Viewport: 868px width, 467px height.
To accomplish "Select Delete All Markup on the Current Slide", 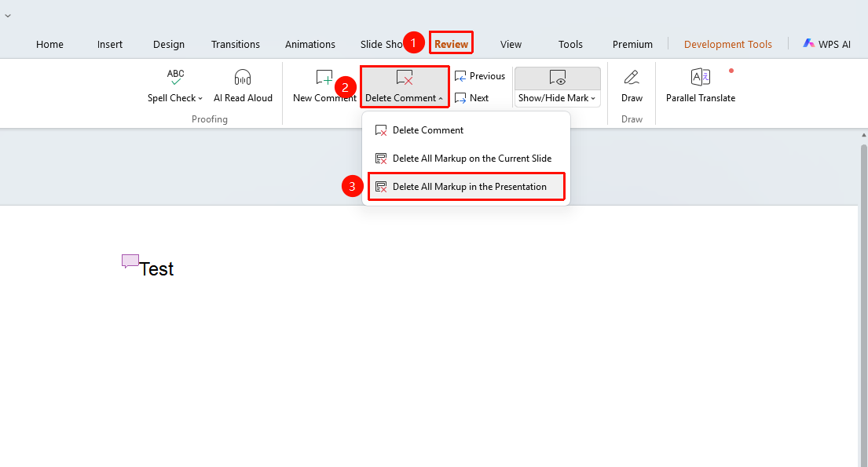I will [x=466, y=159].
